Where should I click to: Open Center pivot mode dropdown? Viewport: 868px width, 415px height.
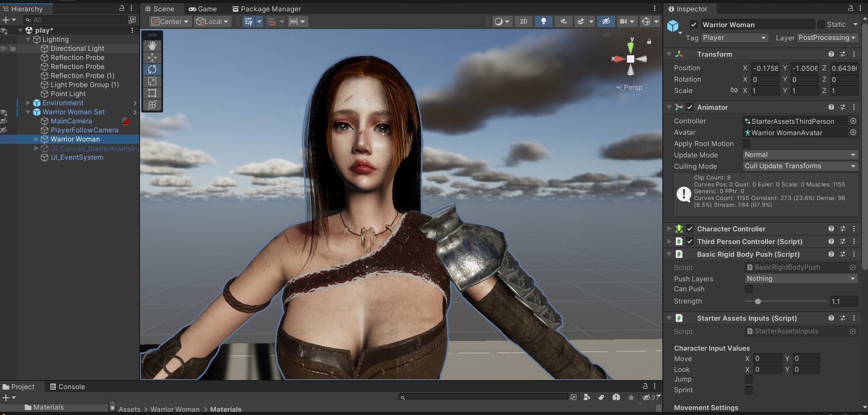170,21
